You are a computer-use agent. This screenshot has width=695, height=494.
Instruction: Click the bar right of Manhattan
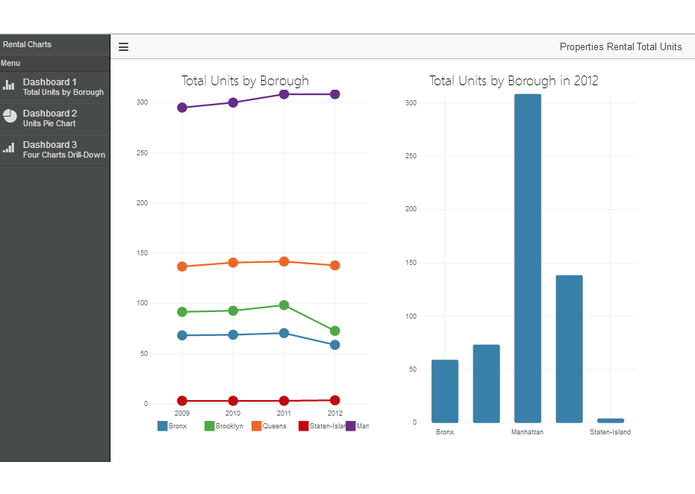569,349
